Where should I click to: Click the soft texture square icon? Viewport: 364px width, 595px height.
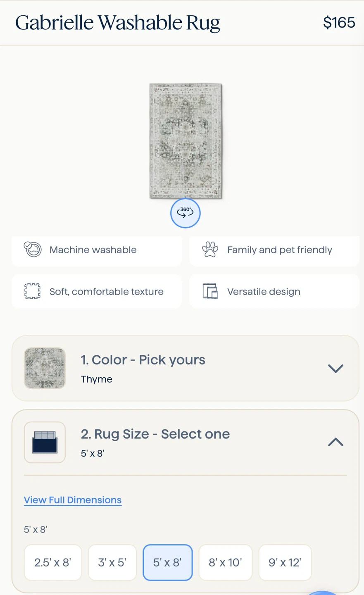32,291
